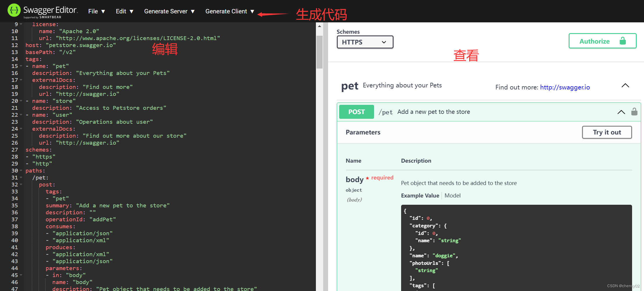This screenshot has width=644, height=291.
Task: Open the http://swagger.io link
Action: tap(565, 87)
